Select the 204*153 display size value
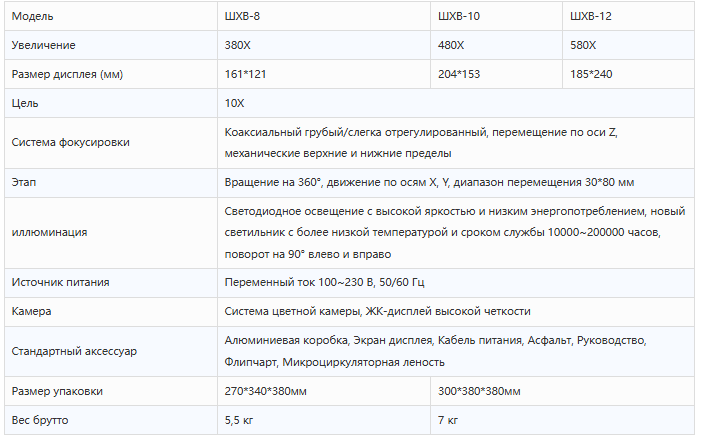 [x=459, y=74]
